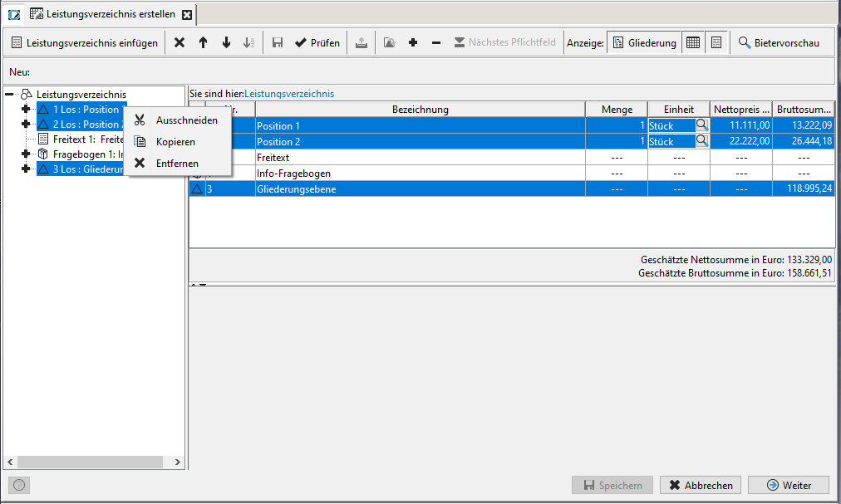Screen dimensions: 841x504
Task: Select tree item 'Fragebogen 1'
Action: (81, 154)
